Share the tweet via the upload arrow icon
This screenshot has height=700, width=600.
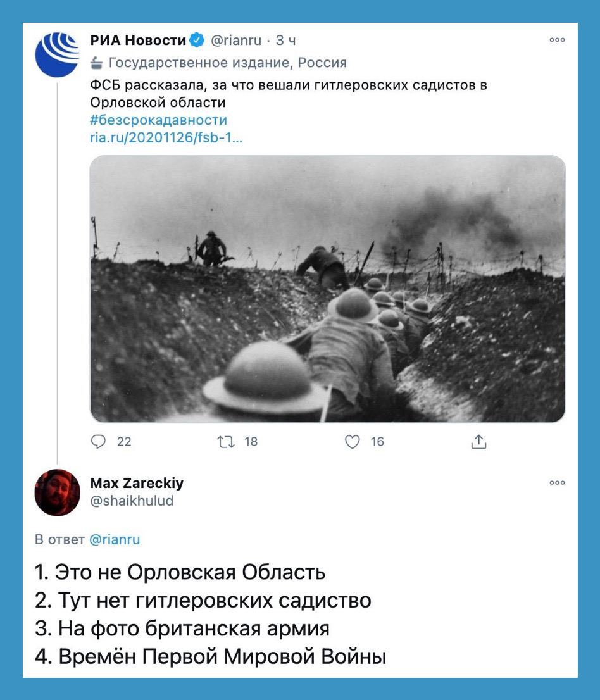[x=478, y=442]
